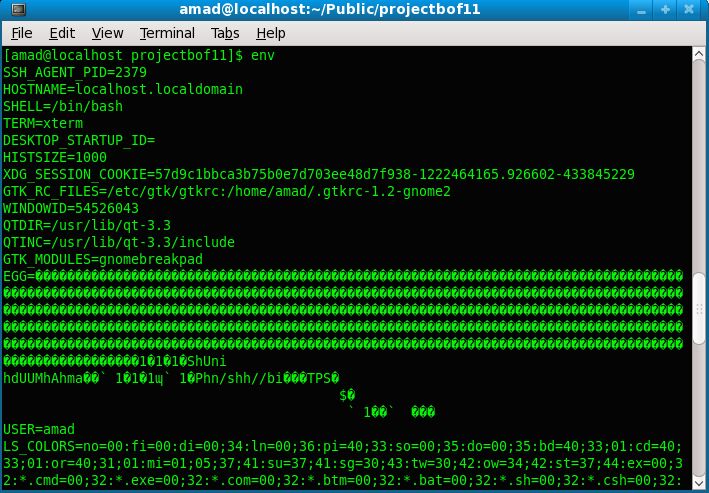This screenshot has width=709, height=493.
Task: Click the TERM=xterm line
Action: tap(43, 123)
